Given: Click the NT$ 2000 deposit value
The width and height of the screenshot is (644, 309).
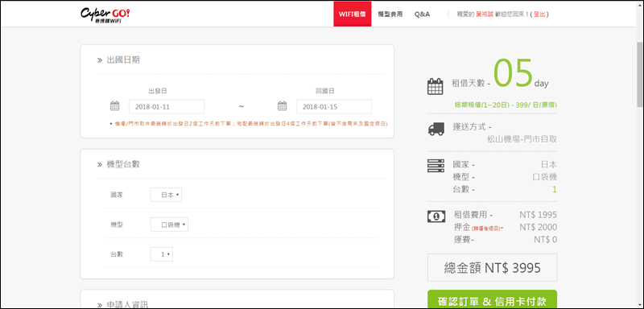Looking at the screenshot, I should tap(538, 228).
